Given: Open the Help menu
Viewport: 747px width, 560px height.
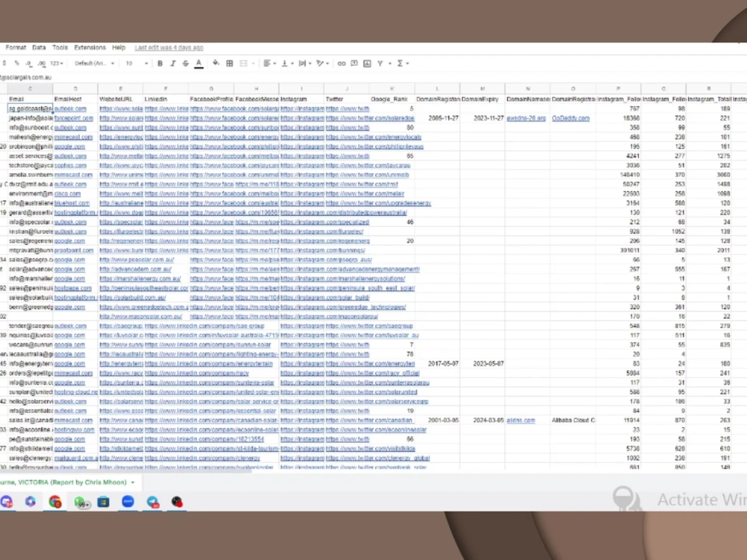Looking at the screenshot, I should click(119, 48).
